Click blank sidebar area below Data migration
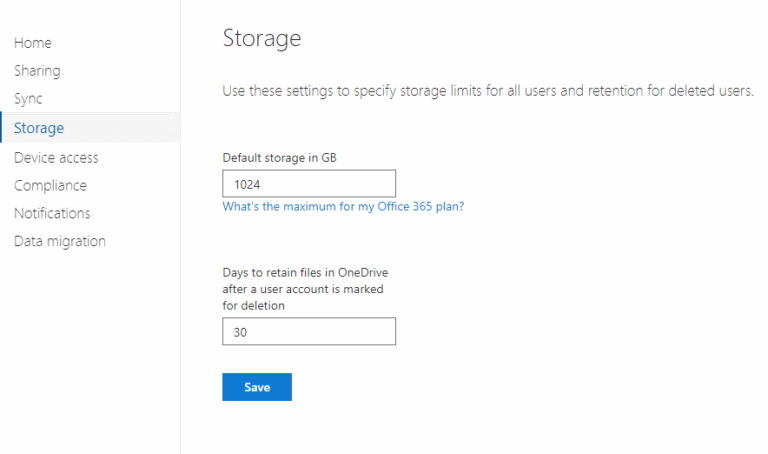 pos(90,350)
